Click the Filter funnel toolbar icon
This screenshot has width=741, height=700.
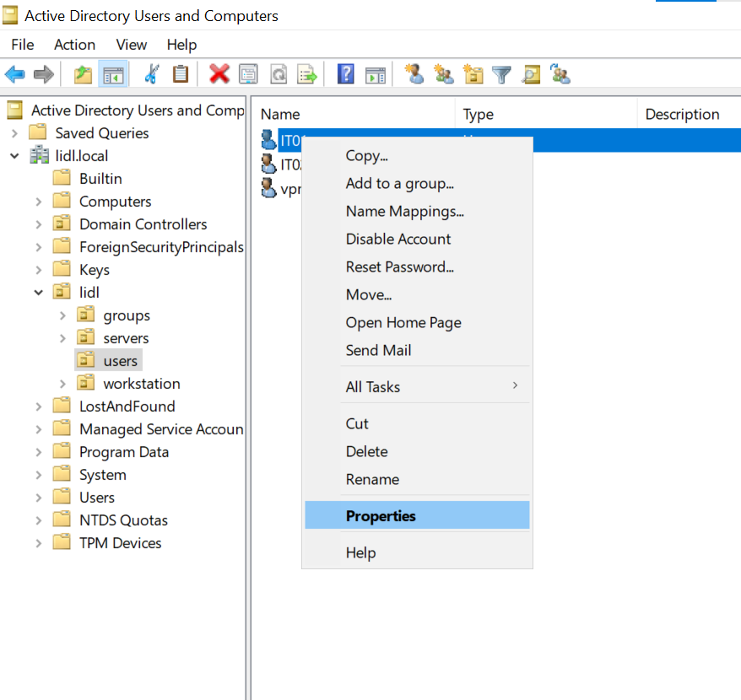(501, 74)
